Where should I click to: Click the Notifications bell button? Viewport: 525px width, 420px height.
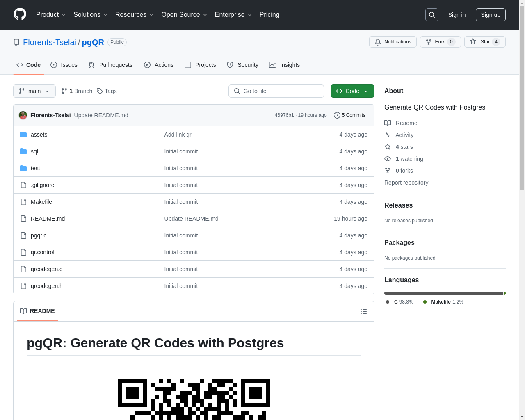pyautogui.click(x=393, y=42)
